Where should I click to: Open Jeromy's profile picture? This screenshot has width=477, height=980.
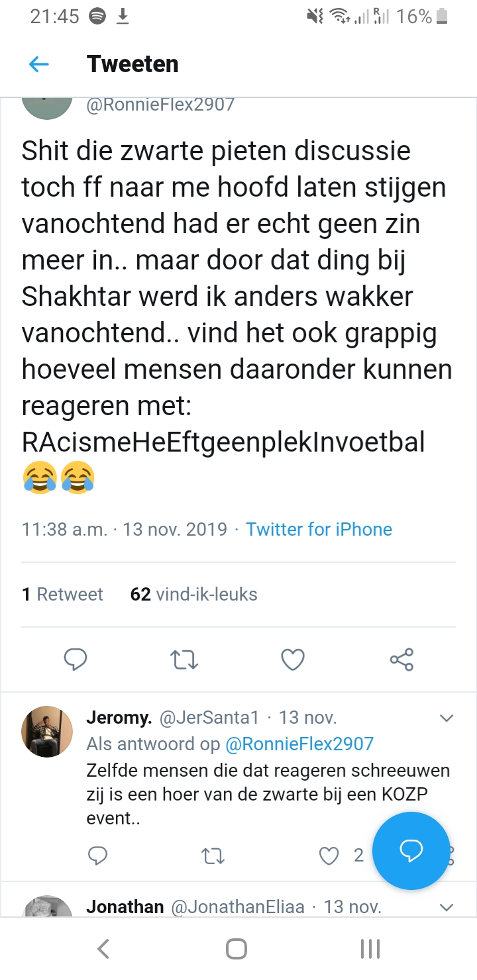point(47,732)
